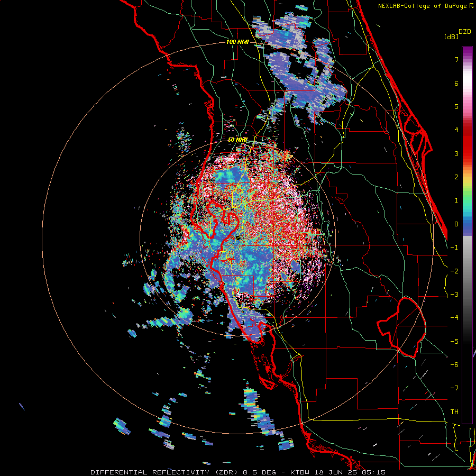The image size is (476, 476).
Task: Click the "TH" threshold label on the scale
Action: [454, 412]
